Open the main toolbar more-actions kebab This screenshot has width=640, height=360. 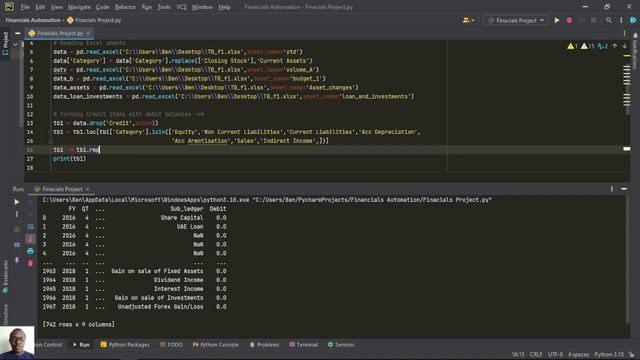[621, 20]
